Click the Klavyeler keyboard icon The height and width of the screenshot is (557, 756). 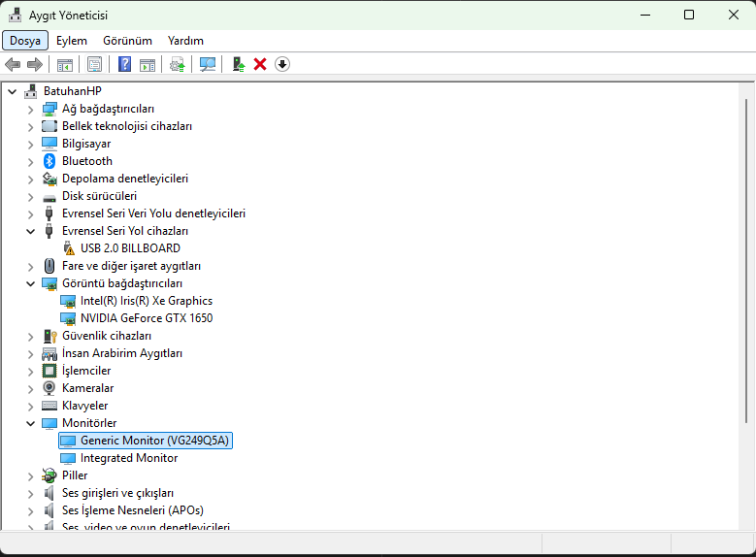(x=49, y=406)
